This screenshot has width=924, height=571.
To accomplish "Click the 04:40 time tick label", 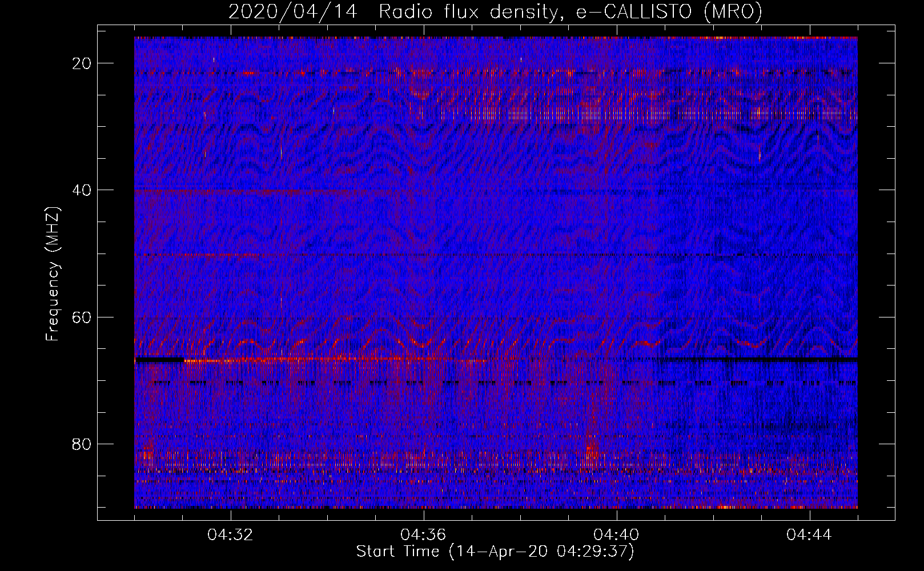I will pos(617,535).
